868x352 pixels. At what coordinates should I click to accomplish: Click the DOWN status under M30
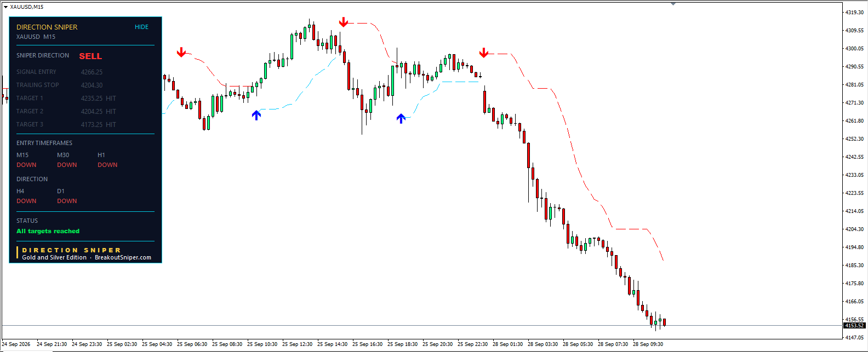click(x=67, y=165)
